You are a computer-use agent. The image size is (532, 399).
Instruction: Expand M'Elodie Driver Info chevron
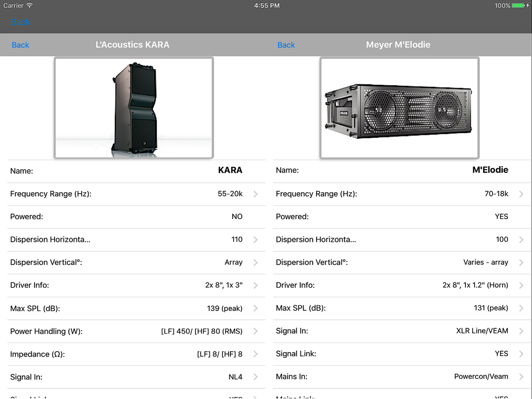pyautogui.click(x=521, y=285)
